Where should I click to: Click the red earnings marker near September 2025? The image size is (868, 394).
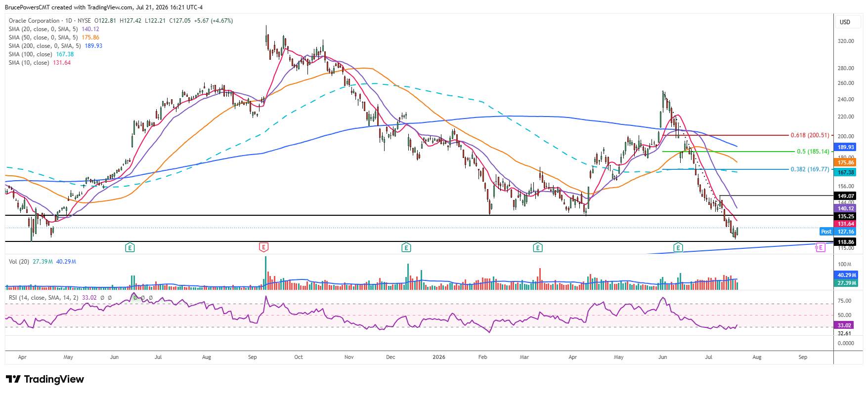(264, 247)
